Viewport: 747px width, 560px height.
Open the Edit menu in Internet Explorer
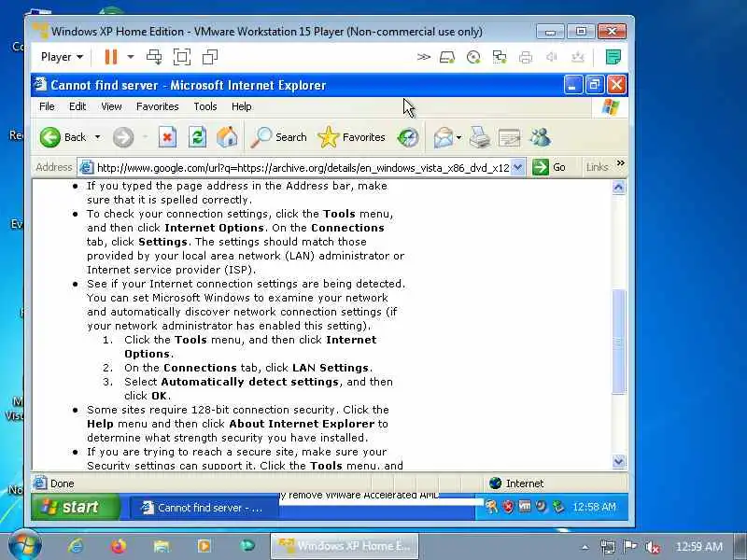78,106
